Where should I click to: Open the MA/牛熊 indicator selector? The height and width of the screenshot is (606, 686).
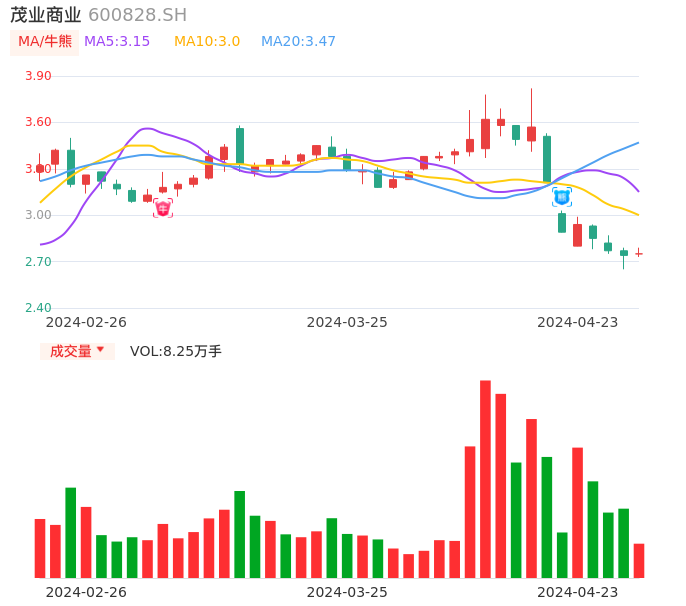(45, 41)
